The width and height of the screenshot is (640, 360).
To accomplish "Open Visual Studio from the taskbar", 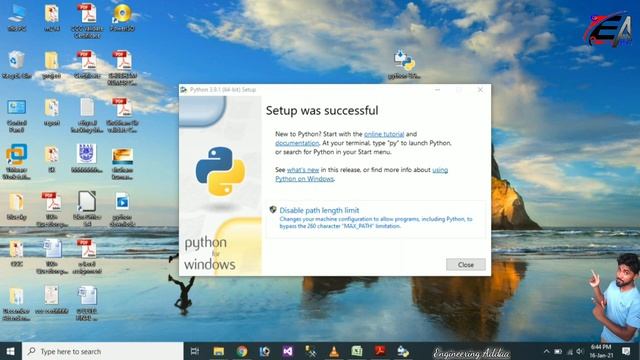I will (287, 351).
